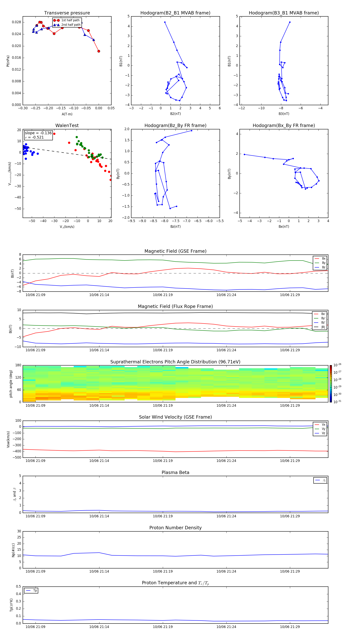Screen dimensions: 351x644
Task: Click the "pitch angle (deg)" axis label
Action: [11, 384]
